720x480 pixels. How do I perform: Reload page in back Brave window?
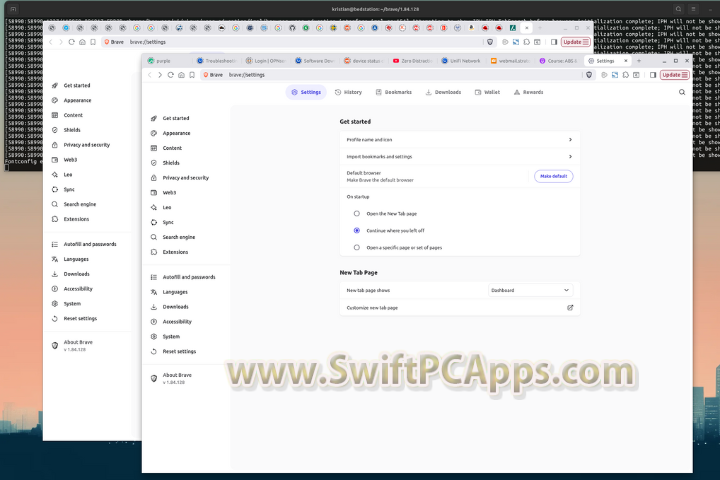coord(71,42)
